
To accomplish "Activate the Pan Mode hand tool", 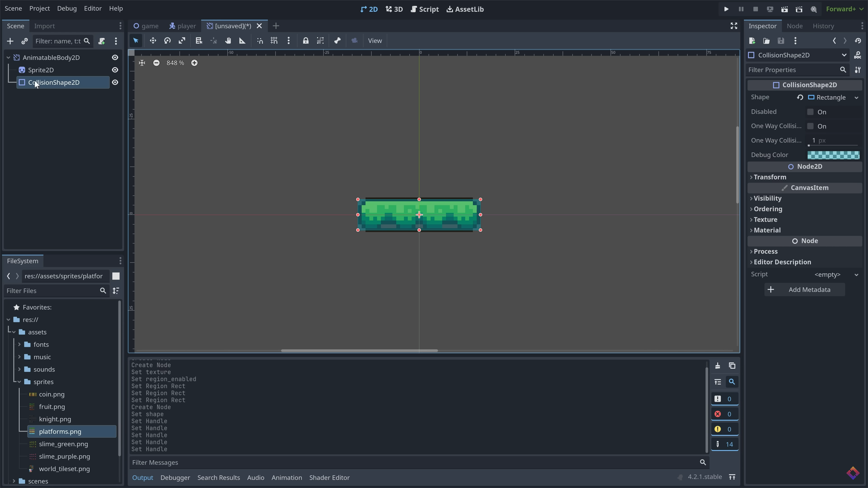I will click(228, 41).
